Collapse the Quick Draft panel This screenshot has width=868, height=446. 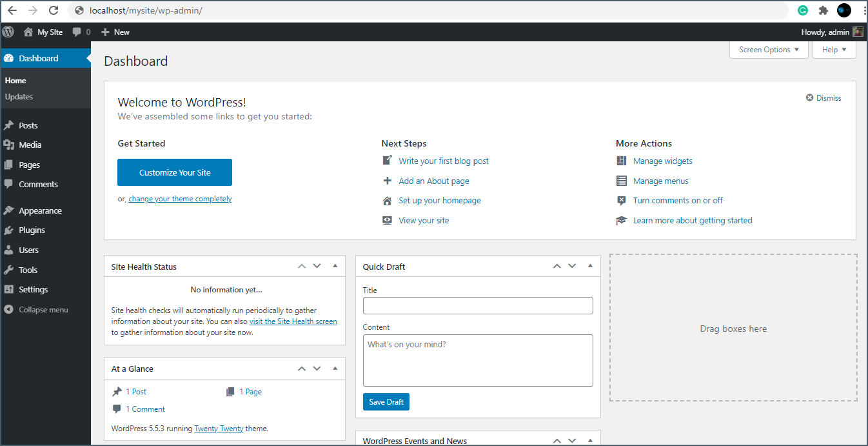click(x=590, y=266)
